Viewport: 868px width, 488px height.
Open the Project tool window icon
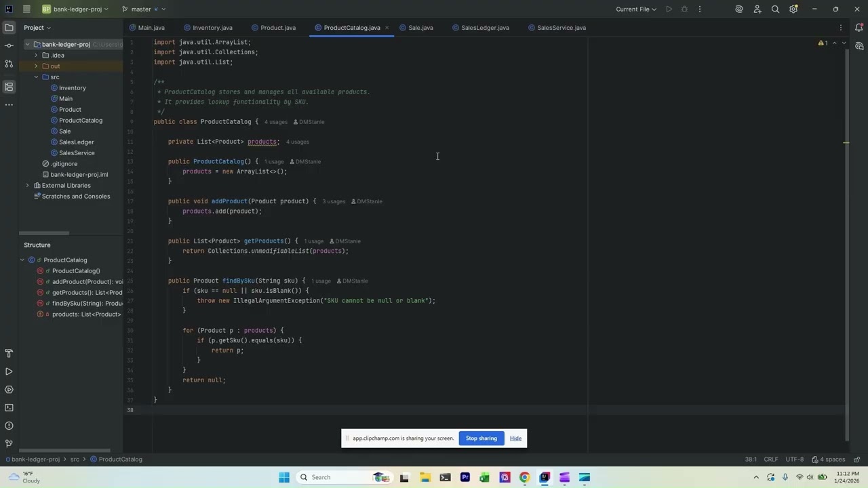click(9, 28)
